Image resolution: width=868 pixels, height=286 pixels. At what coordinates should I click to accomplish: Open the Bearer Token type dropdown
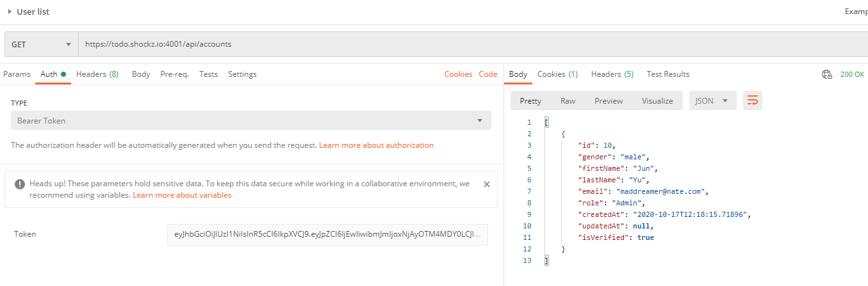pos(250,120)
